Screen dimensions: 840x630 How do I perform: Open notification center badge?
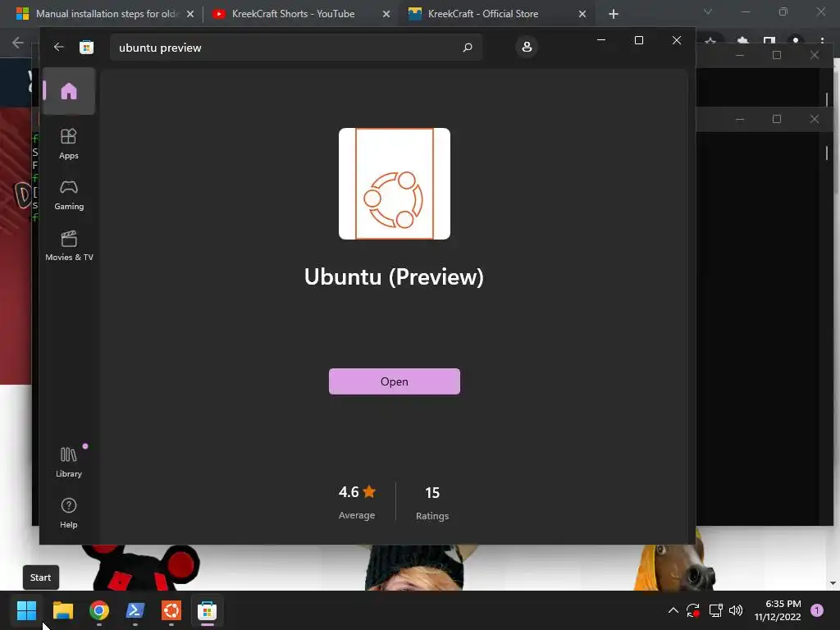[817, 610]
